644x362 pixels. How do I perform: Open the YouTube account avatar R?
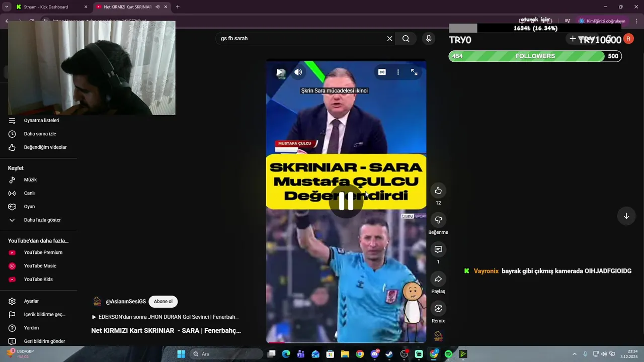tap(628, 39)
